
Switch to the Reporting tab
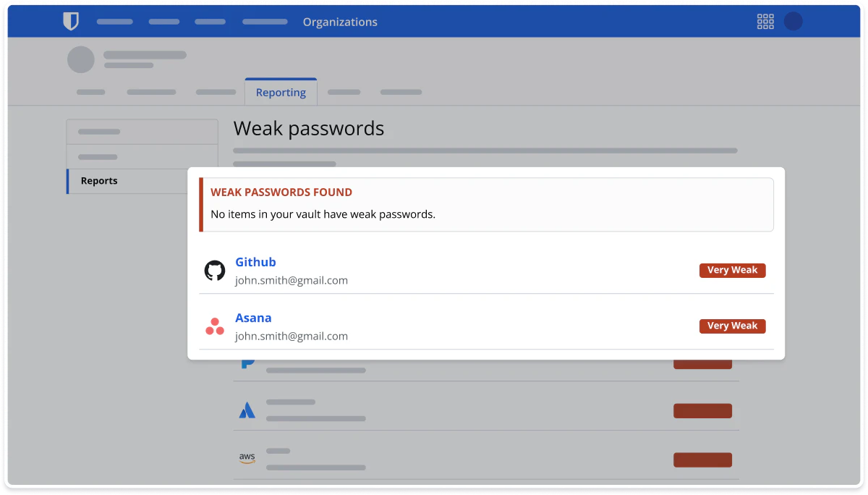pos(281,92)
